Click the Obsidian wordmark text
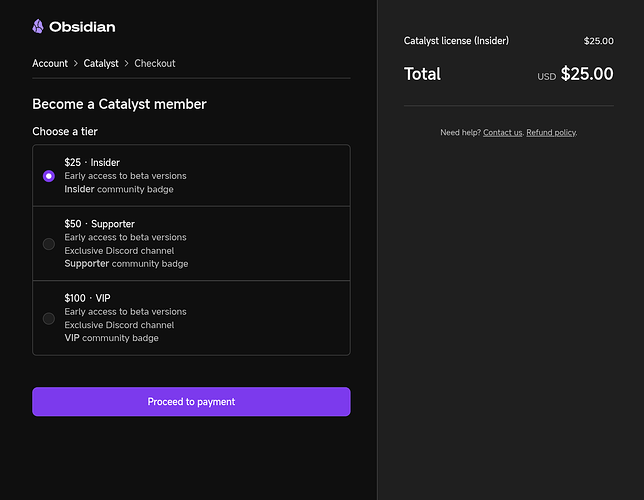 (x=82, y=27)
